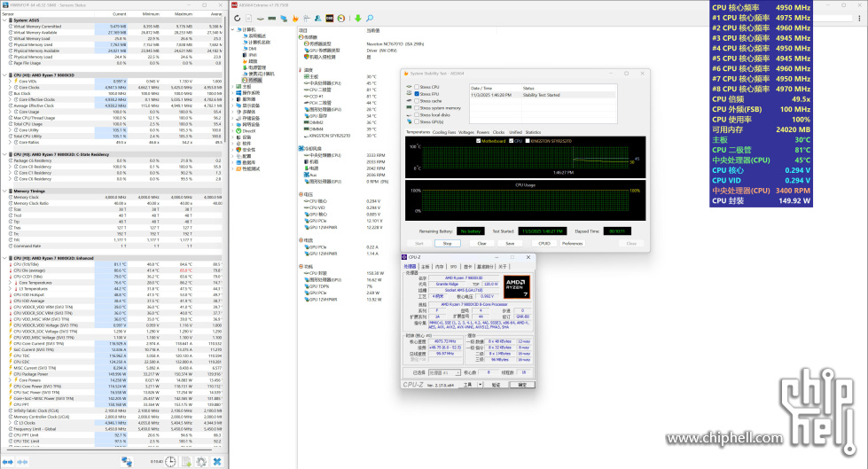Click HWiNFO settings gear icon

click(199, 461)
